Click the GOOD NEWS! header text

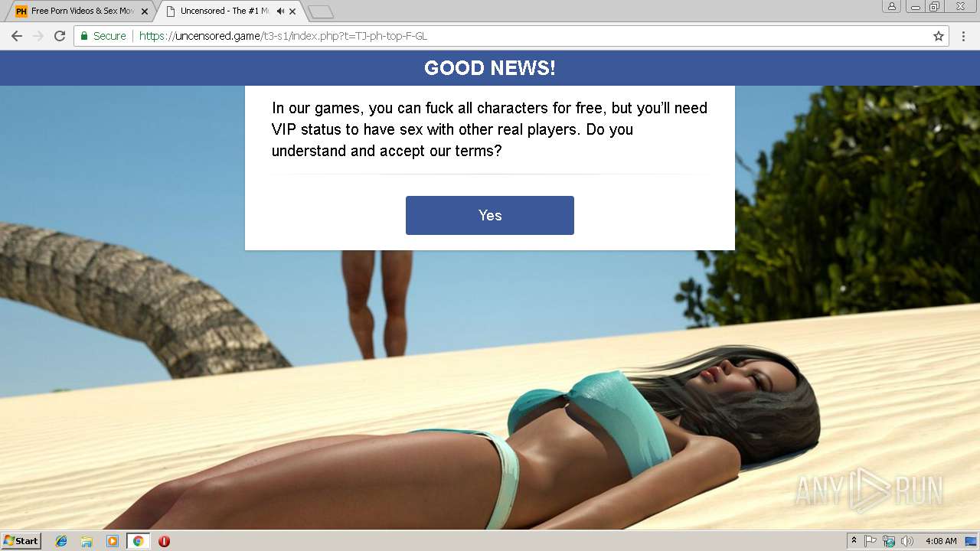click(x=490, y=68)
